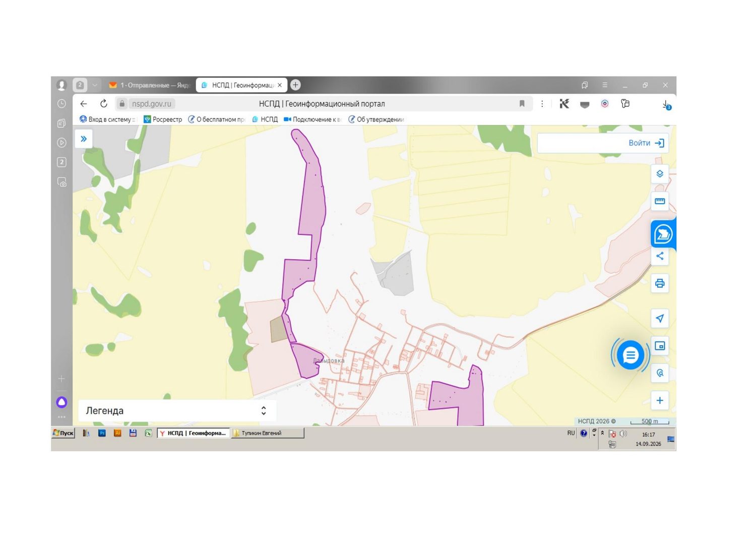Screen dimensions: 756x535
Task: Switch to the Отправленные Яндекс mail tab
Action: [x=149, y=85]
